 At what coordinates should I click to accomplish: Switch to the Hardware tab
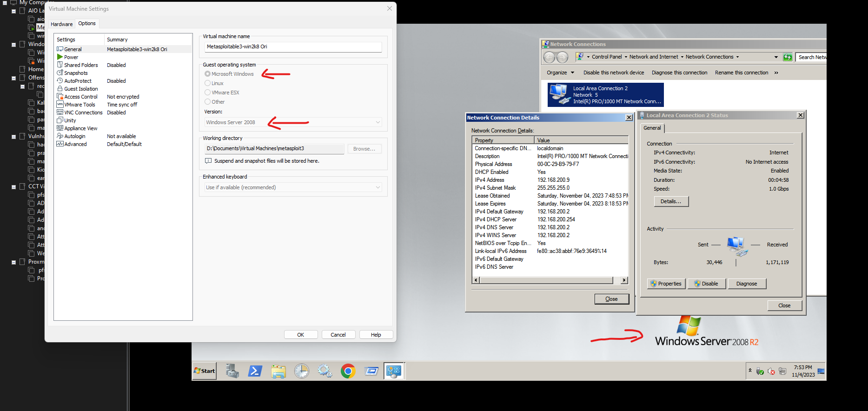coord(61,24)
